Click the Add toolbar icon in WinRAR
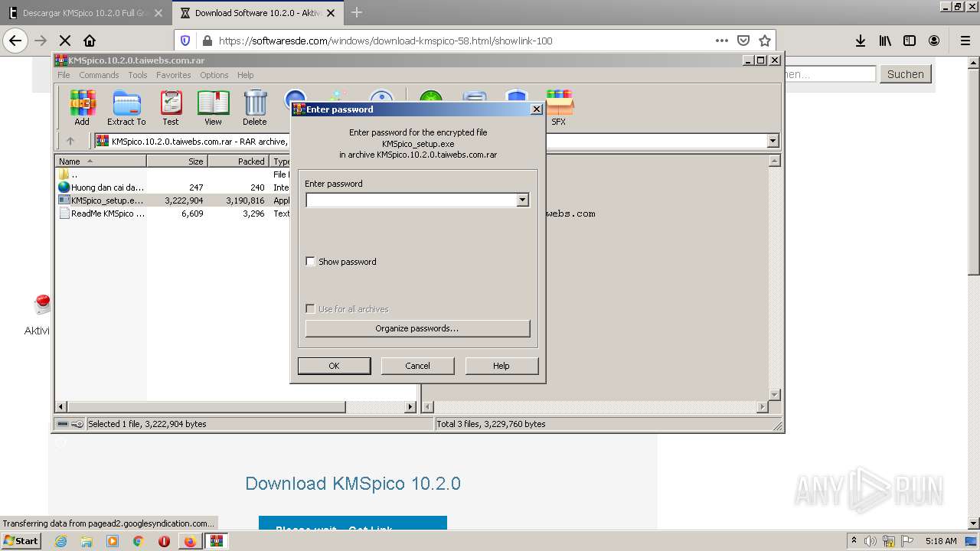980x551 pixels. (x=82, y=107)
